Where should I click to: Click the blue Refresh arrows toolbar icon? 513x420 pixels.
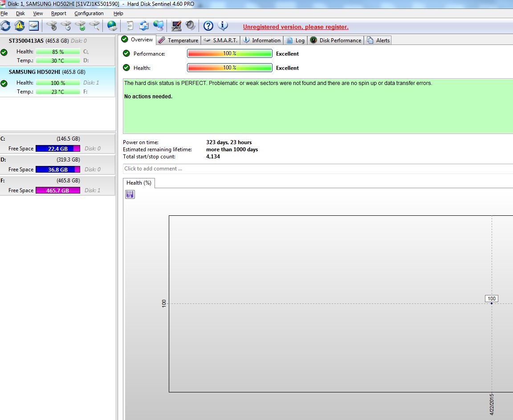pos(5,26)
